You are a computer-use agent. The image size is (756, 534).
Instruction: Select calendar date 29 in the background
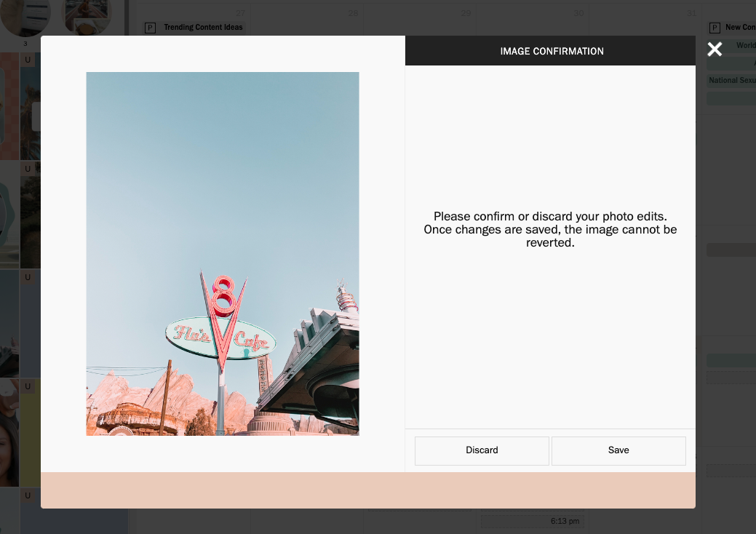(x=466, y=13)
